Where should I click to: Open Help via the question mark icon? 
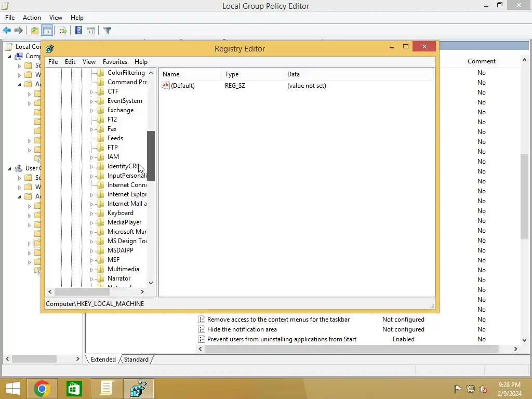point(79,31)
